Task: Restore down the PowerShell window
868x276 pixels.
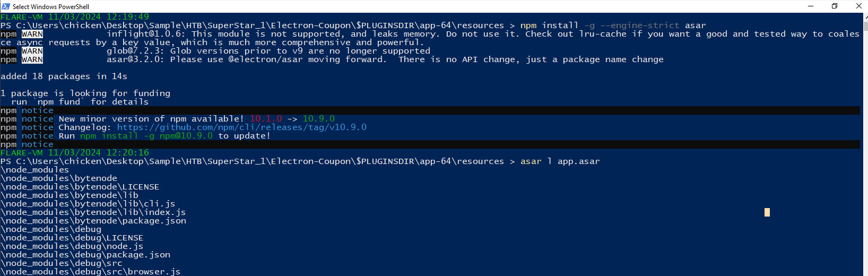Action: pyautogui.click(x=835, y=6)
